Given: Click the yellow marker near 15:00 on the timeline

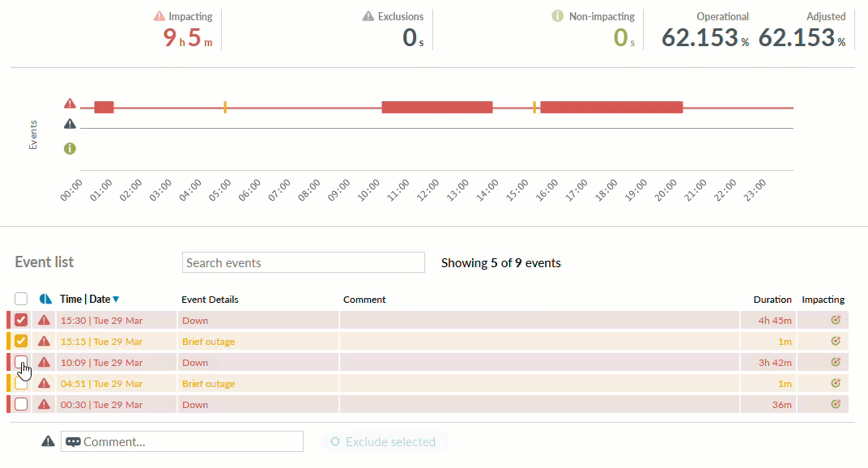Looking at the screenshot, I should (534, 105).
